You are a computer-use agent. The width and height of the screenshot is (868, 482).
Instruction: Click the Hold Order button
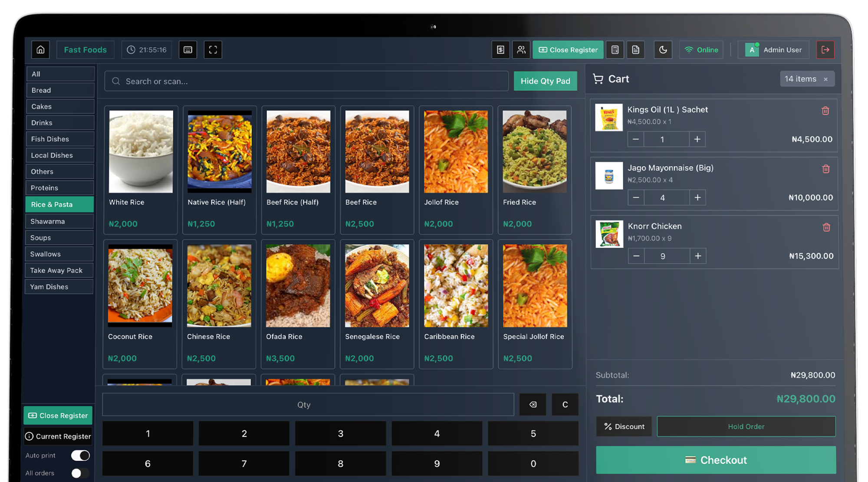click(746, 426)
